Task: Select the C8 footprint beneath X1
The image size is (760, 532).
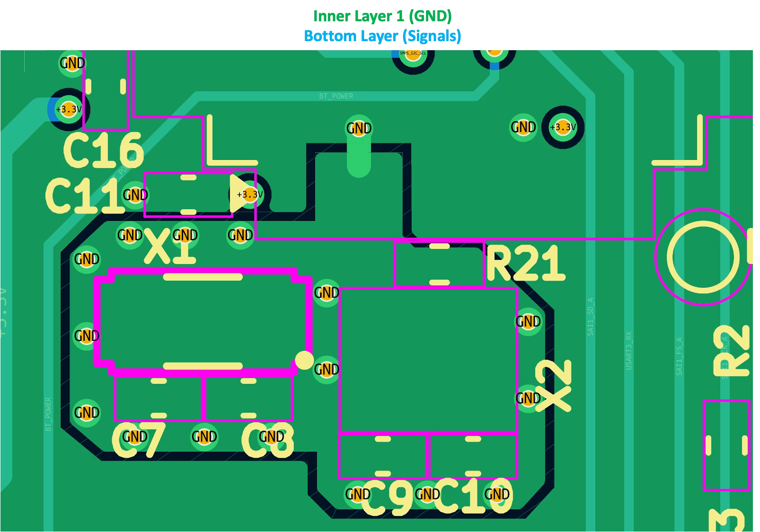Action: pos(248,398)
